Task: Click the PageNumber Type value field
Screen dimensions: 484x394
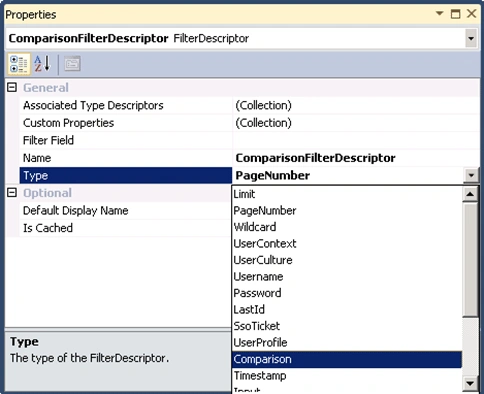Action: [x=348, y=175]
